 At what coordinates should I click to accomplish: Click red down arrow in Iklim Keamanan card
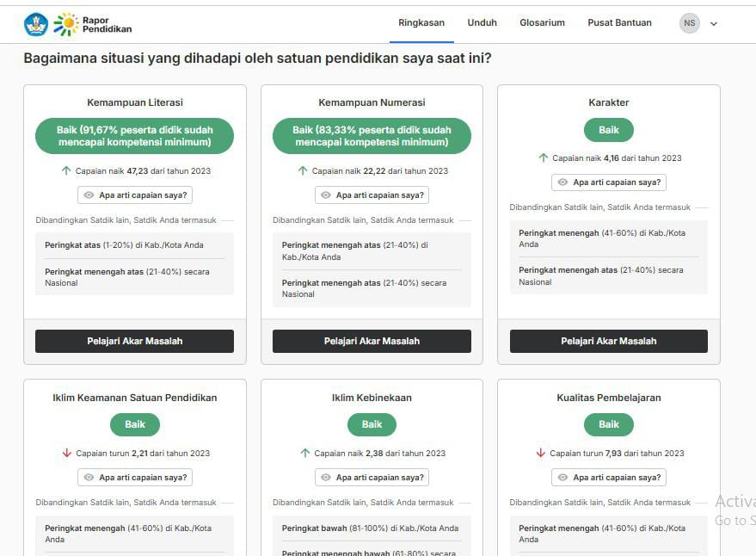click(67, 453)
